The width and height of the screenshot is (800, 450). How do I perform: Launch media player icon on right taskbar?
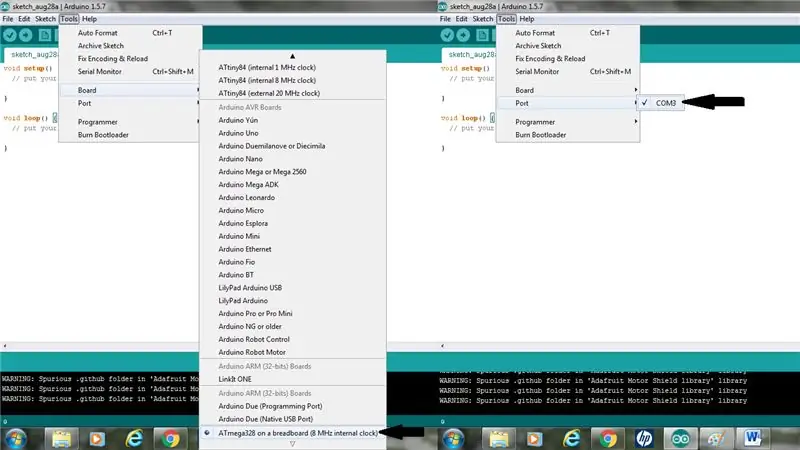(535, 439)
